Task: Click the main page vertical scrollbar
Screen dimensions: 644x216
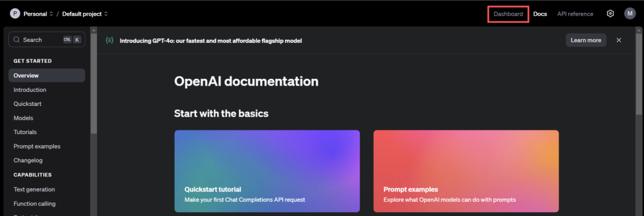Action: coord(639,74)
